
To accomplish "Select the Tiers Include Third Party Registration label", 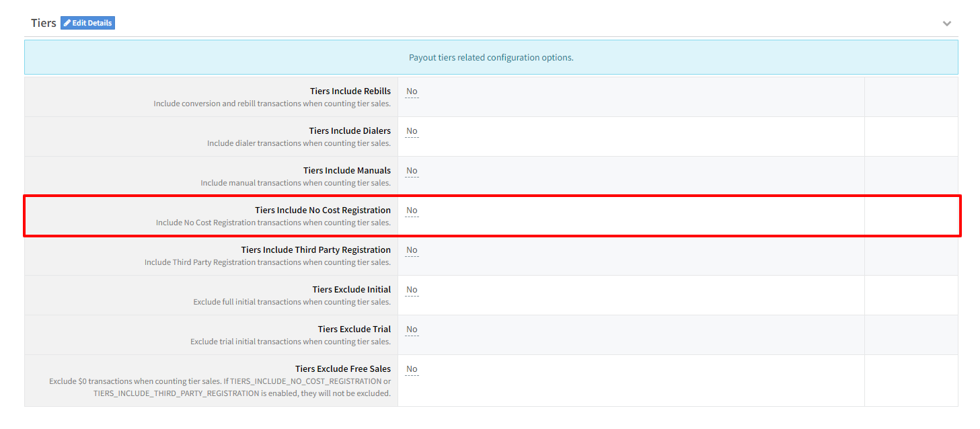I will point(315,250).
